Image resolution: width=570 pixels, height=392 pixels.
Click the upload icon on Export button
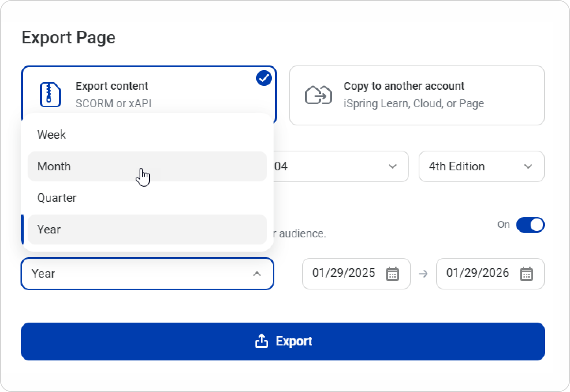click(261, 341)
